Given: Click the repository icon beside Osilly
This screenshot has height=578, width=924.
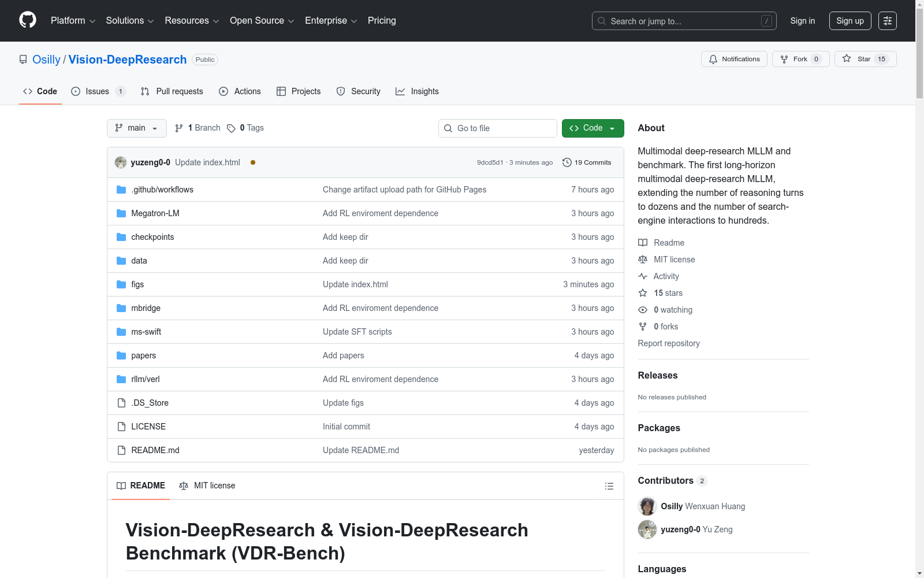Looking at the screenshot, I should [x=23, y=60].
